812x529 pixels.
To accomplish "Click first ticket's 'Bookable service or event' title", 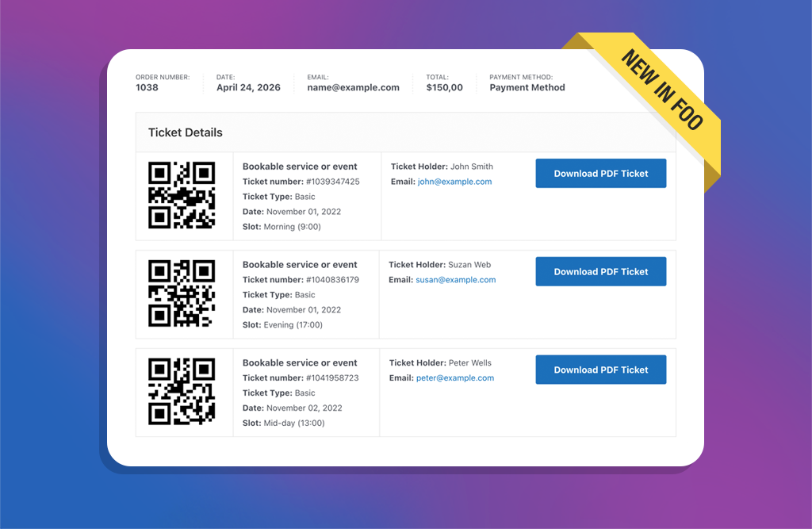I will tap(300, 167).
